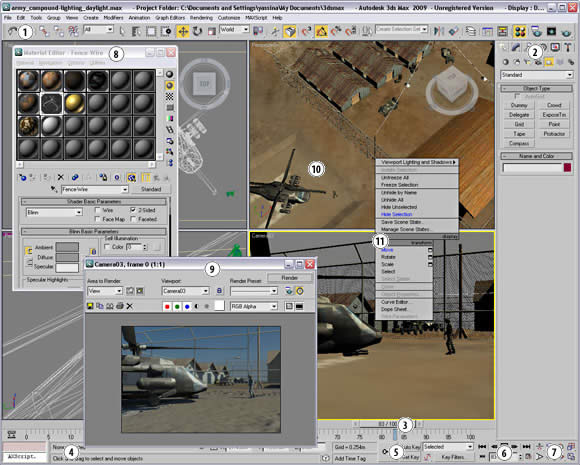Viewport: 580px width, 465px height.
Task: Click Get Material in Material Editor
Action: tap(22, 178)
